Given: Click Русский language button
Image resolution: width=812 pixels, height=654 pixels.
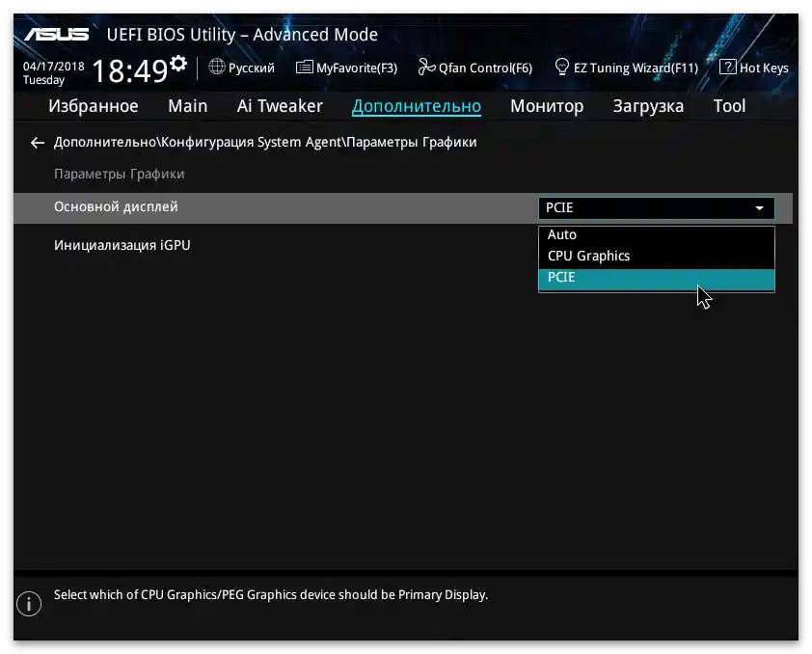Looking at the screenshot, I should tap(251, 68).
